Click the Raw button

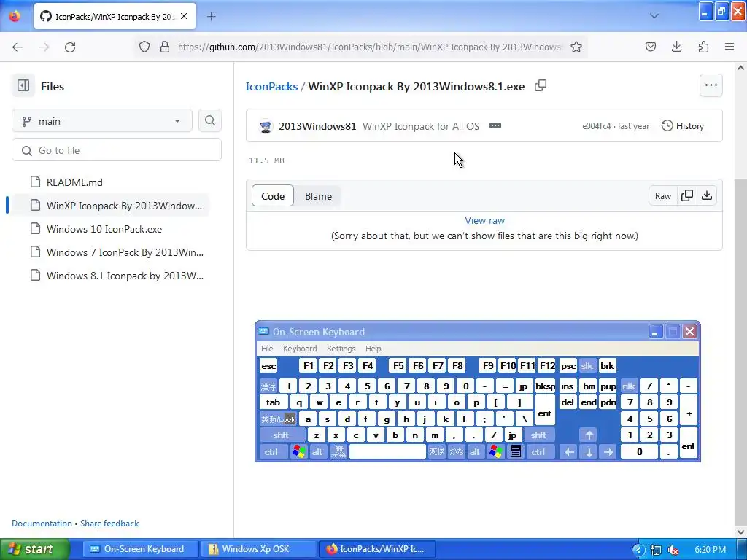(662, 195)
